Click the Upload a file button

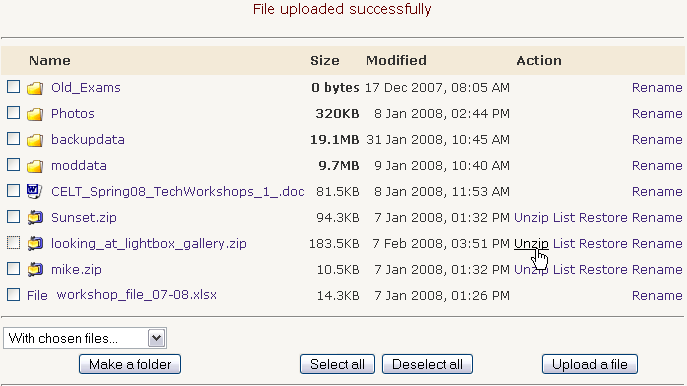pos(590,364)
